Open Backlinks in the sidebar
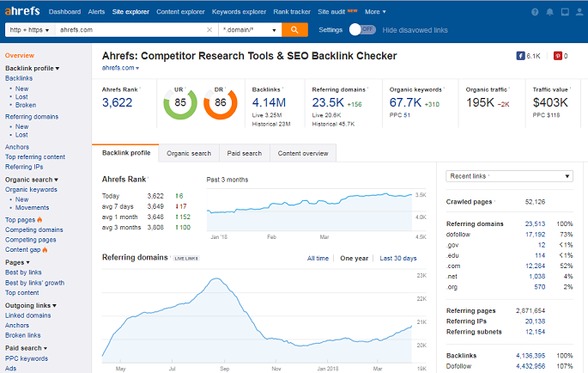 click(x=19, y=78)
